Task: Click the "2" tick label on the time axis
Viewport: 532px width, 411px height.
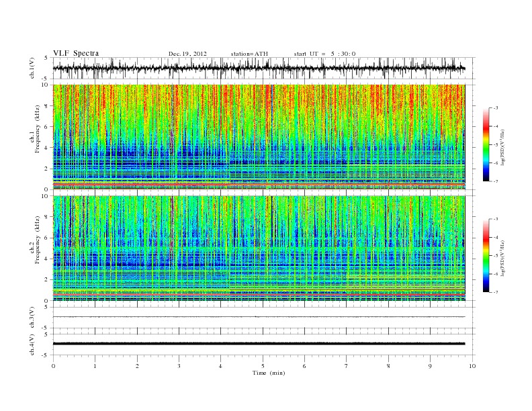Action: click(x=137, y=366)
